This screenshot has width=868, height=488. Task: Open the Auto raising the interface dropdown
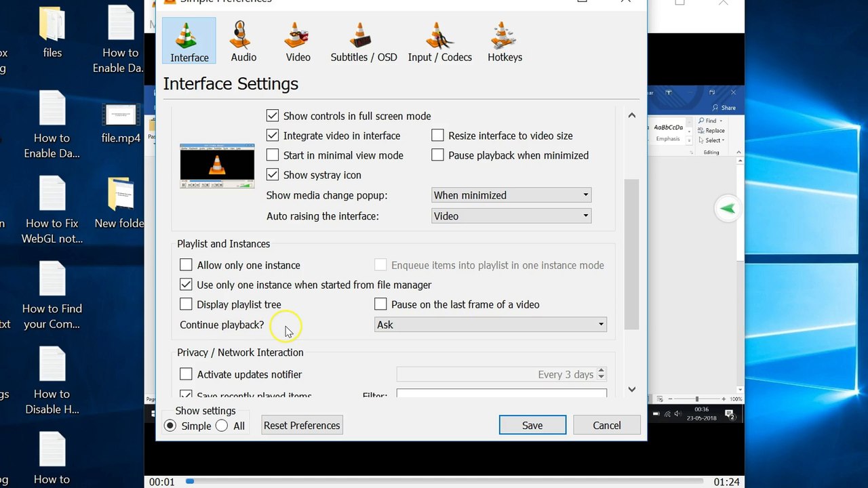(x=511, y=216)
